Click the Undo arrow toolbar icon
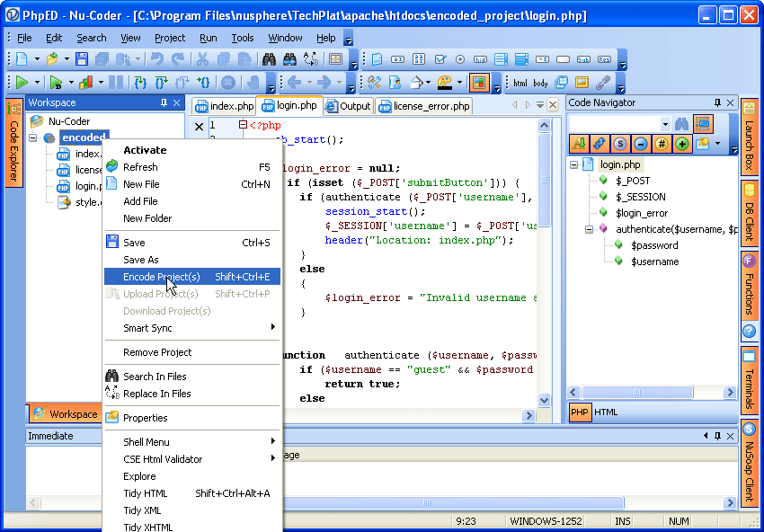Viewport: 764px width, 532px height. click(x=157, y=59)
